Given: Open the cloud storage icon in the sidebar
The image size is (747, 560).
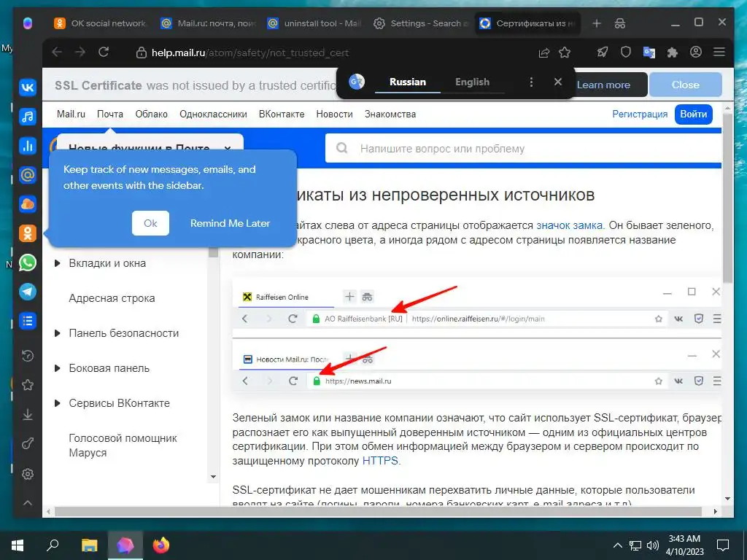Looking at the screenshot, I should pos(28,204).
